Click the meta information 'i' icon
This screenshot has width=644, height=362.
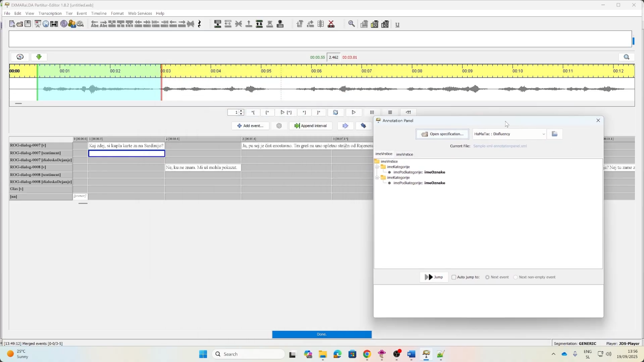(64, 24)
